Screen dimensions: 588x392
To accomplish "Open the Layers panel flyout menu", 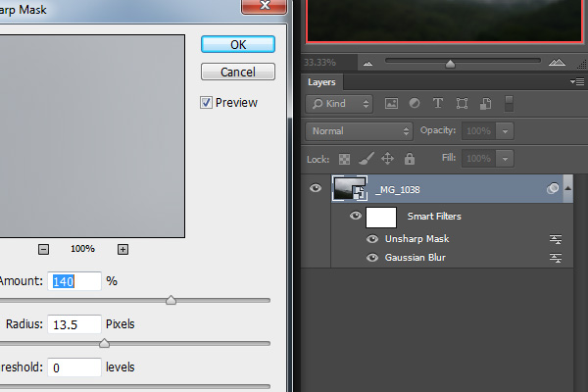I will (x=577, y=81).
